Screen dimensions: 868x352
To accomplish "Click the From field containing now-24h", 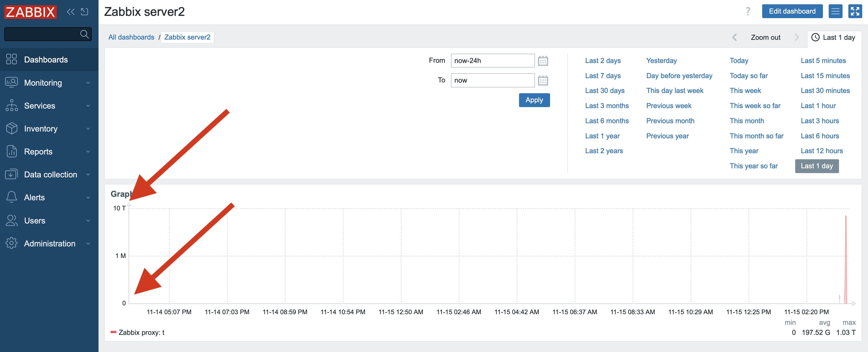I will tap(492, 61).
